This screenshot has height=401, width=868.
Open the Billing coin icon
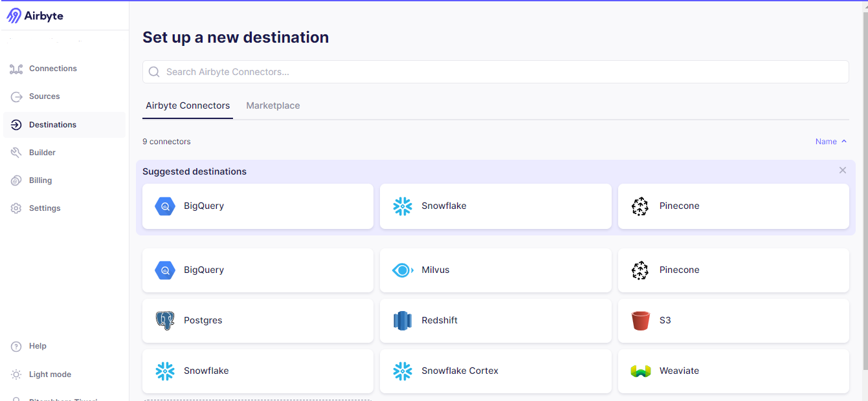click(x=16, y=180)
